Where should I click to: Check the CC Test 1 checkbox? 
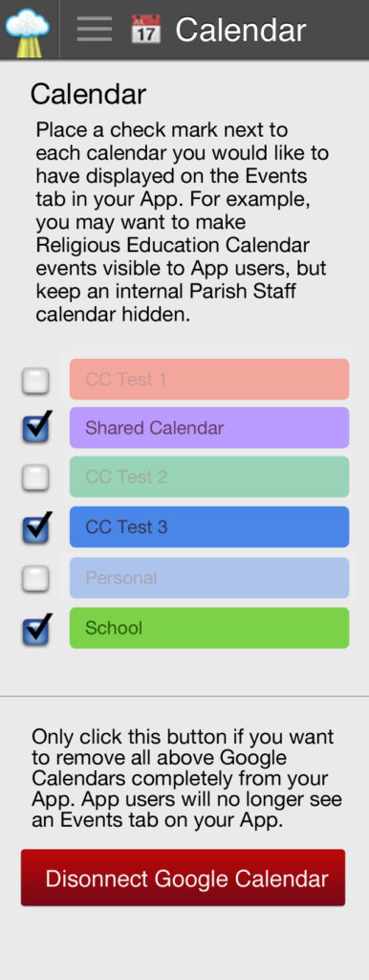[x=35, y=381]
